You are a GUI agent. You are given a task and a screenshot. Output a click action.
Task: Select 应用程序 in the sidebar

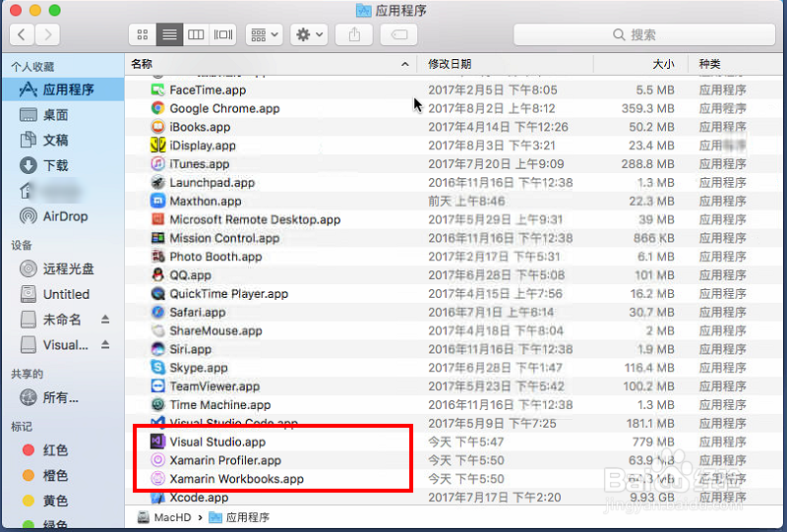point(63,89)
